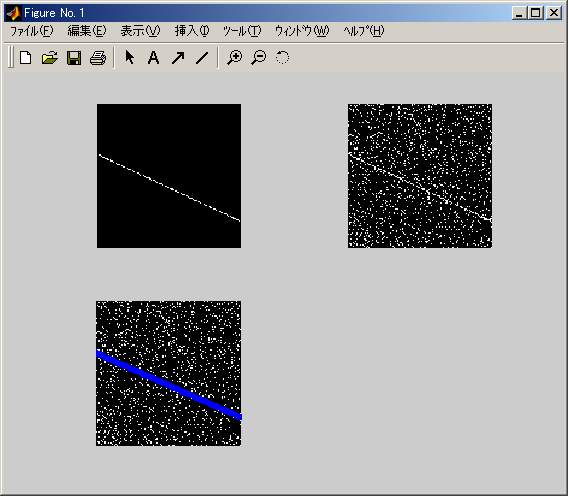Activate the Rotate 3D tool
The height and width of the screenshot is (496, 568).
coord(283,57)
